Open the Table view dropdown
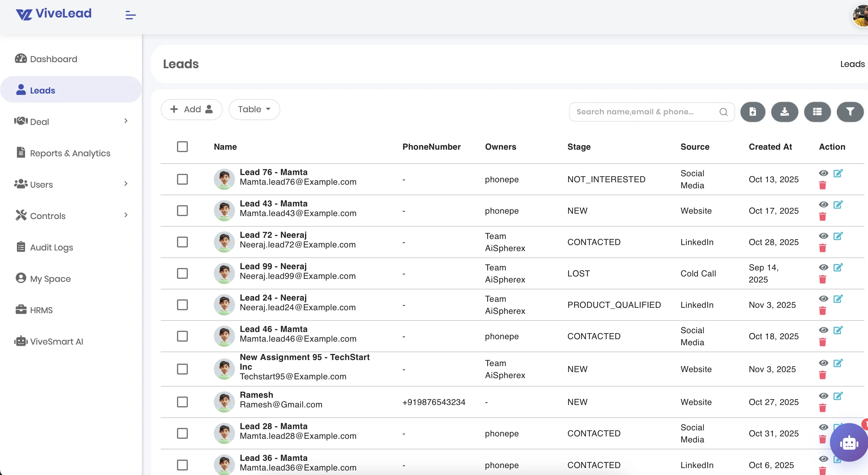 point(254,110)
